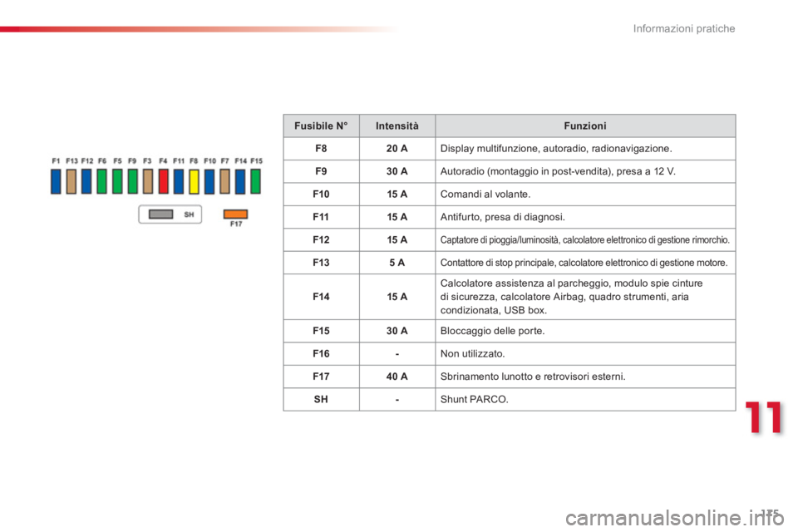Select the tan F13 fuse in the diagram
Viewport: 798px width, 532px height.
tap(71, 181)
